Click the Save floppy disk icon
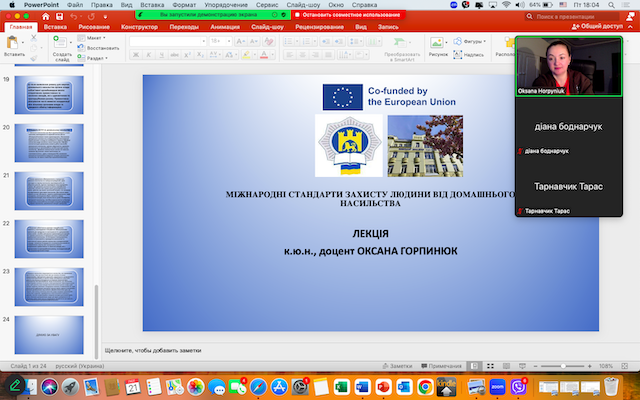Viewport: 640px width, 400px height. click(x=60, y=16)
